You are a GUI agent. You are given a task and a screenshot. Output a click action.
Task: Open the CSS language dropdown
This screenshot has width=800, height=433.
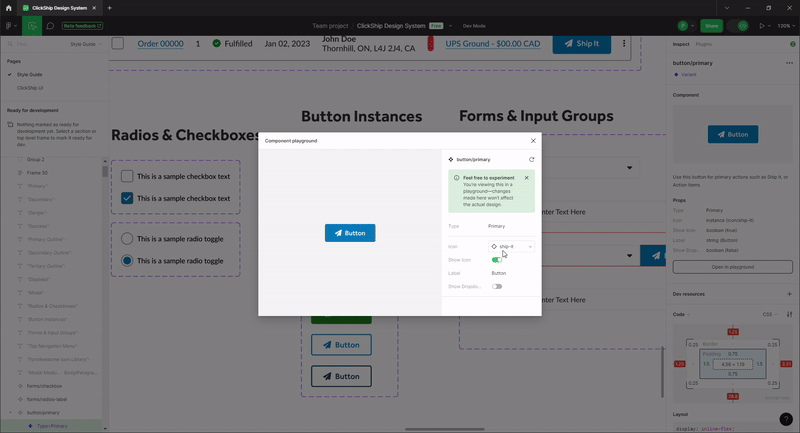pyautogui.click(x=769, y=314)
